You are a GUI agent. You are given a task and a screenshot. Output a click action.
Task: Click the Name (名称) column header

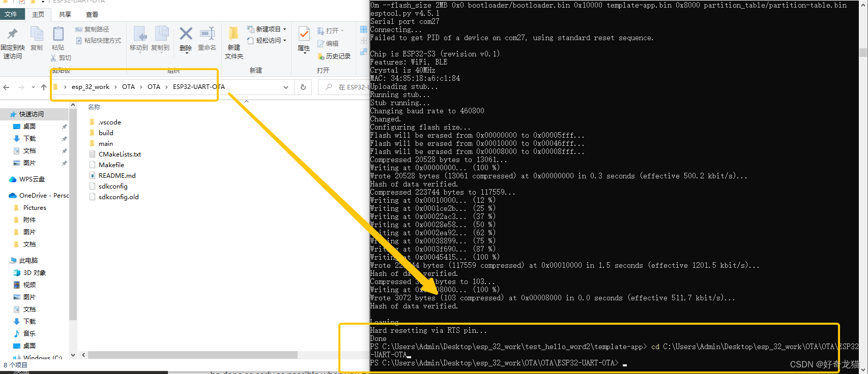94,107
